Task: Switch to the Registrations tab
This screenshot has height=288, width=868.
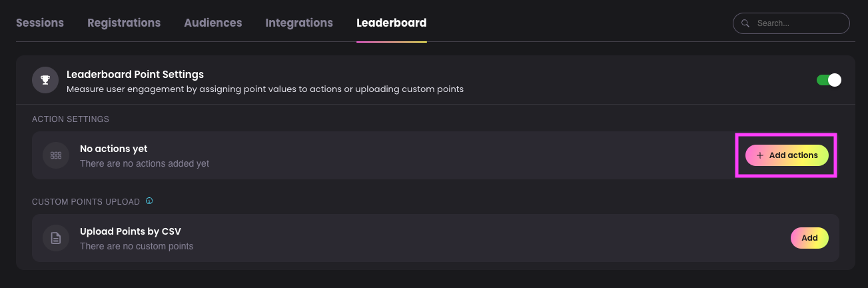Action: click(x=124, y=23)
